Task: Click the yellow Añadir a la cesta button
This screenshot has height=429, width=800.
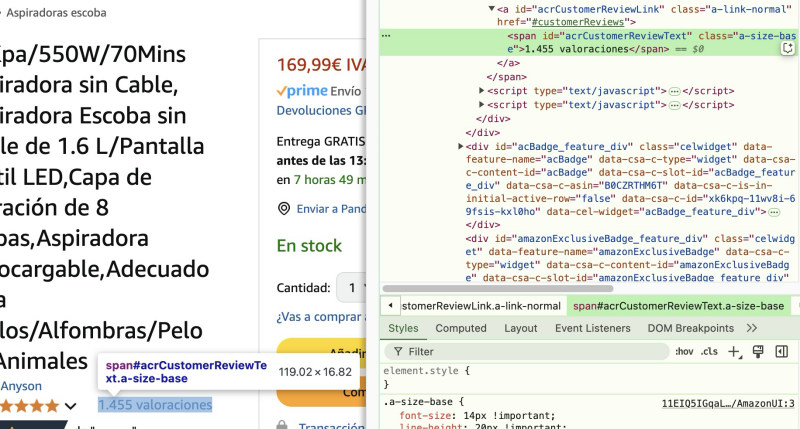Action: (x=321, y=350)
